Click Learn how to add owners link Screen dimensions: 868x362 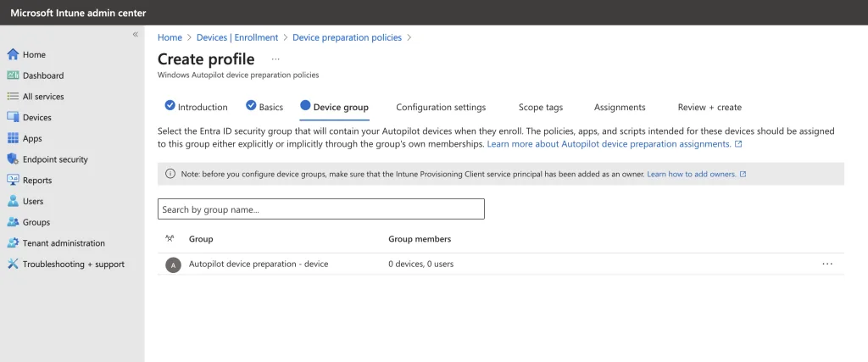point(692,174)
